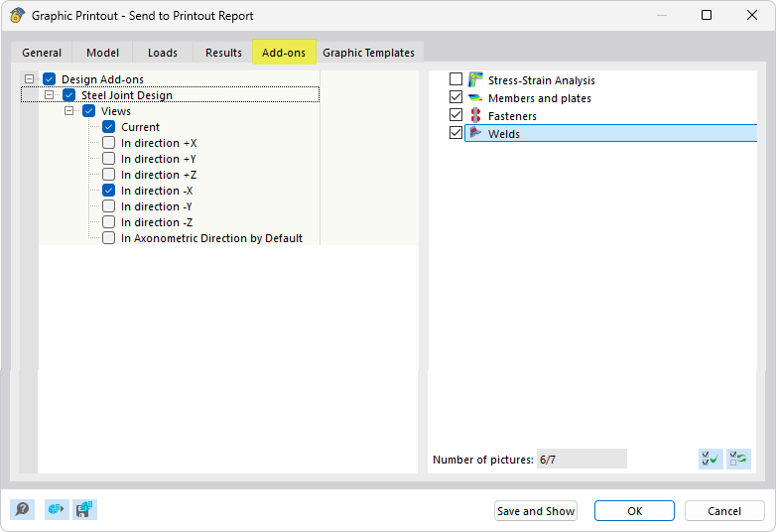
Task: Uncheck the Current view checkbox
Action: tap(109, 127)
